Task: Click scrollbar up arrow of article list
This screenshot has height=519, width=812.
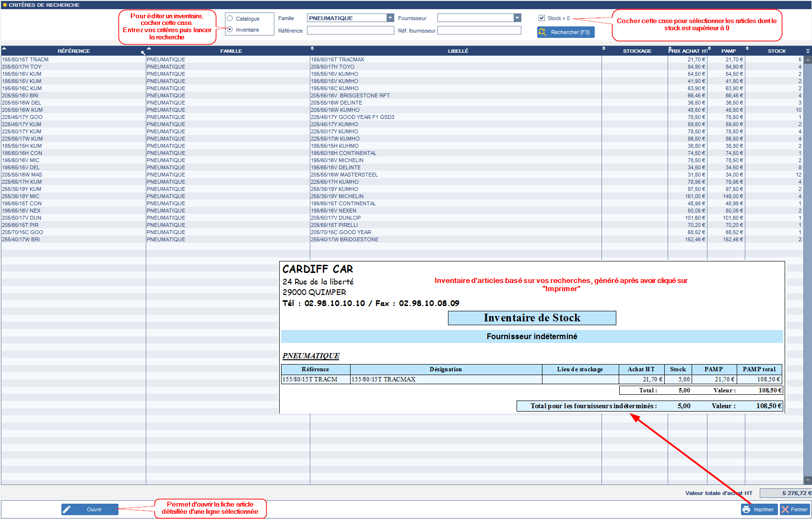Action: [808, 60]
